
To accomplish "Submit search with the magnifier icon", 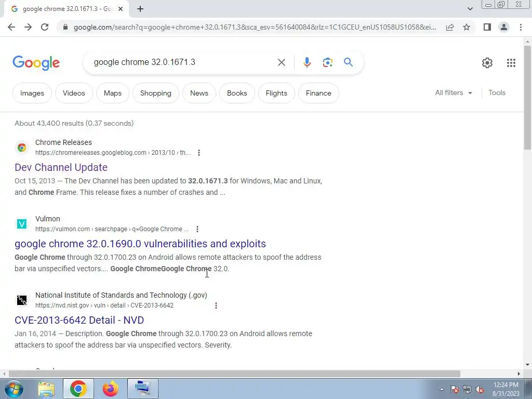I will click(x=348, y=62).
